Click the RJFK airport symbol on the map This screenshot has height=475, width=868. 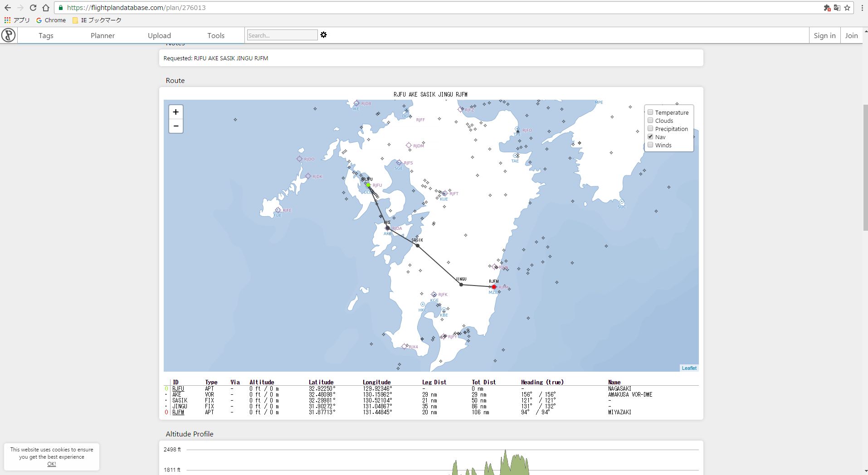click(434, 295)
